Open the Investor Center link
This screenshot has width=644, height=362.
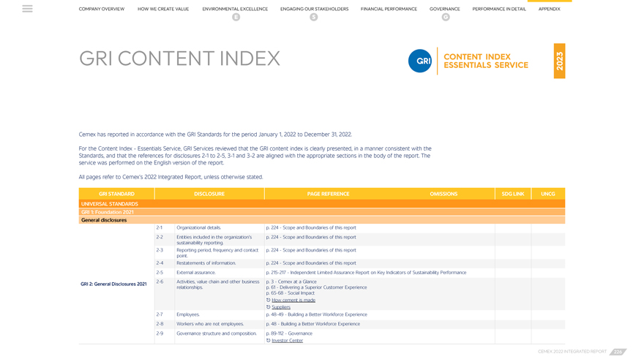(x=287, y=340)
